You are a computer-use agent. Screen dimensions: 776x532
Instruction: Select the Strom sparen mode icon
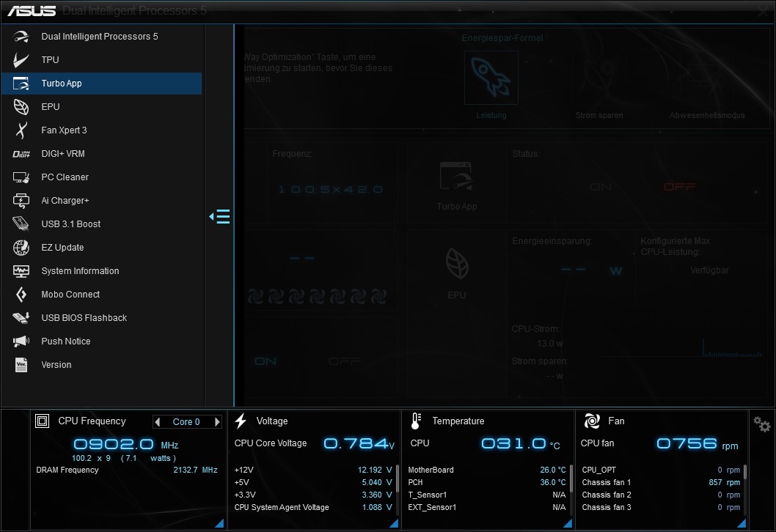tap(599, 78)
